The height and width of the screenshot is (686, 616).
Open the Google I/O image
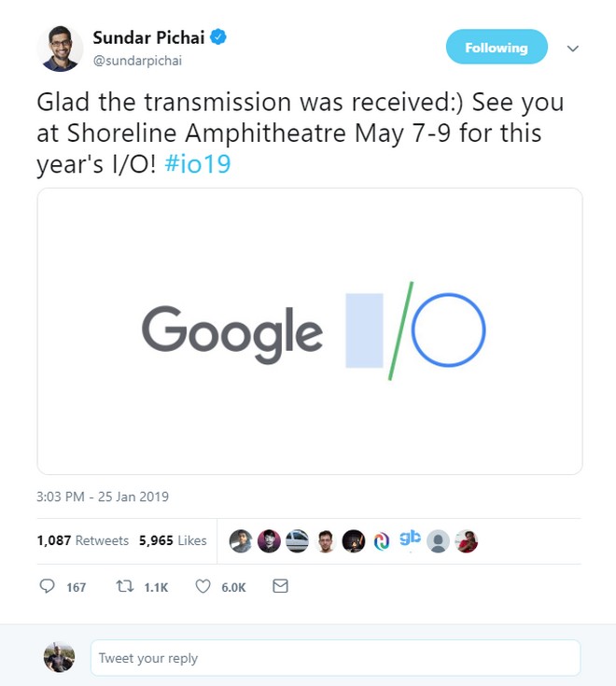pyautogui.click(x=310, y=331)
